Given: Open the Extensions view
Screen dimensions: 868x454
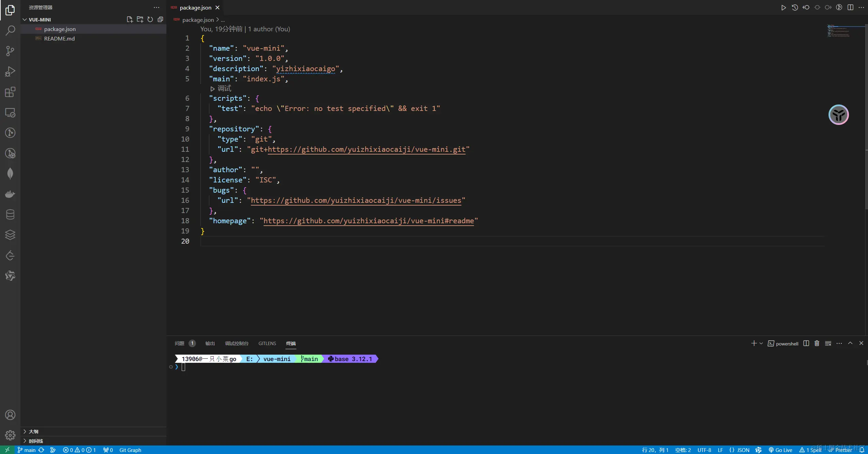Looking at the screenshot, I should [10, 92].
